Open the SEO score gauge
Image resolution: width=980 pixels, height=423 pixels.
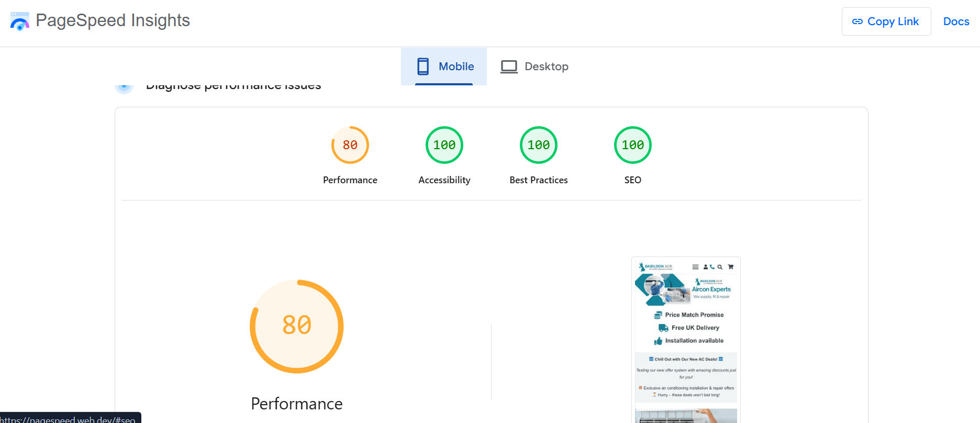tap(633, 145)
